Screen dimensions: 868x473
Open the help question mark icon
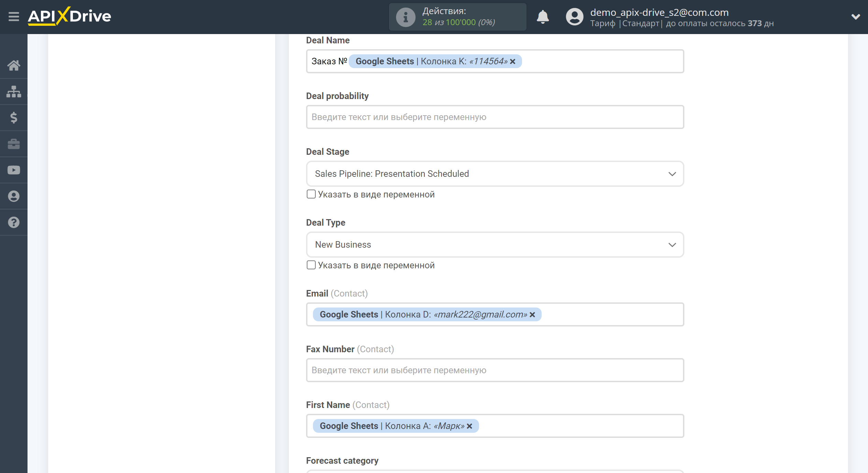point(14,222)
